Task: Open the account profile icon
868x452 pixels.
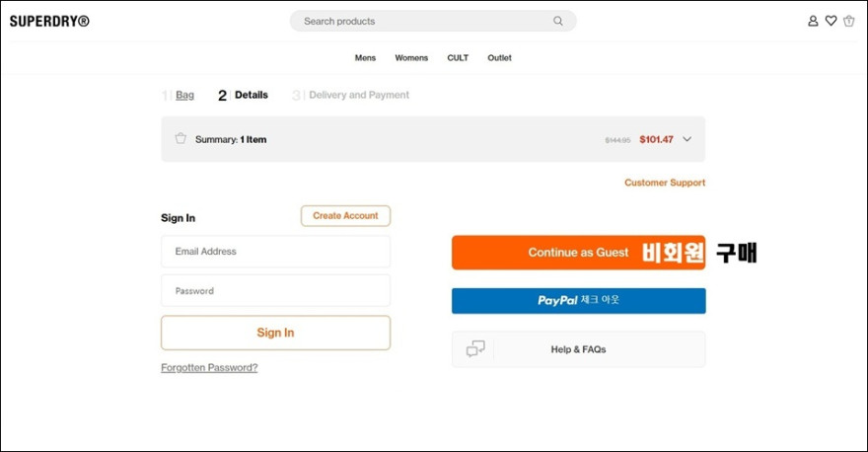Action: tap(813, 21)
